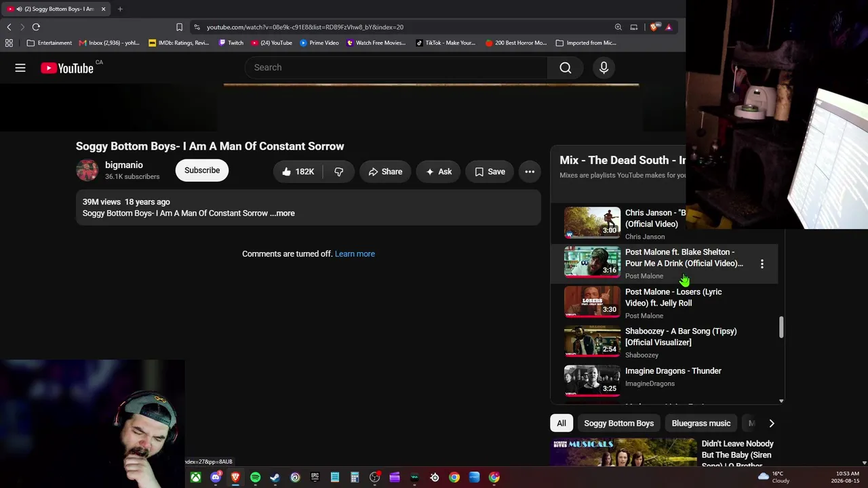This screenshot has width=868, height=488.
Task: Open Spotify from taskbar
Action: 255,477
